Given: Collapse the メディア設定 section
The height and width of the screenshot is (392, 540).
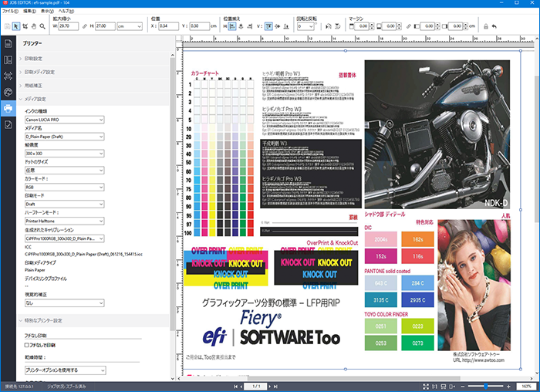Looking at the screenshot, I should (x=93, y=99).
